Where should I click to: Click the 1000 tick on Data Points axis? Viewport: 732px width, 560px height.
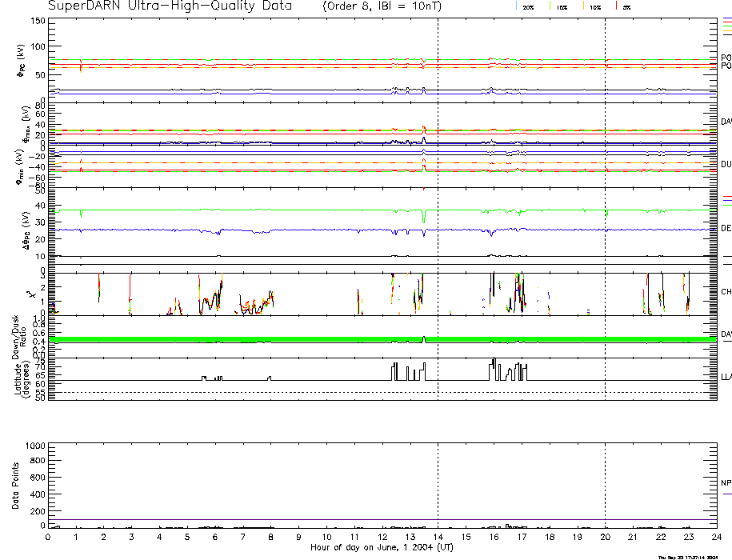pos(36,446)
